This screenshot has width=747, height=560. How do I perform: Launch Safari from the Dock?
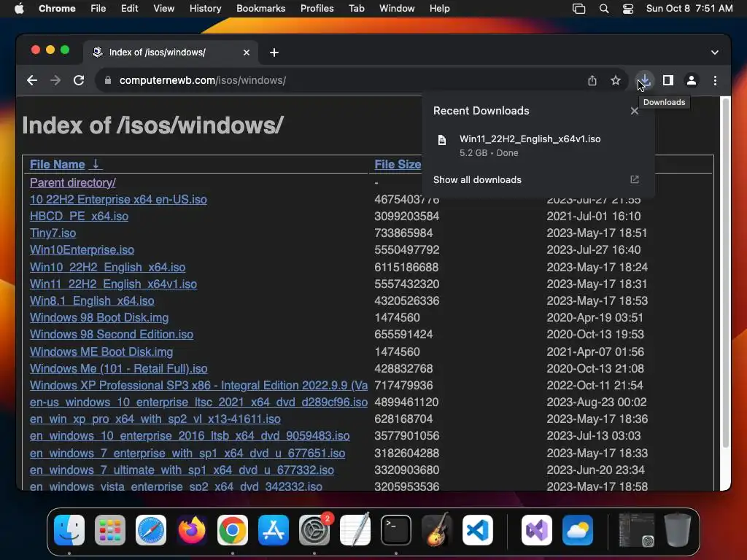click(151, 530)
